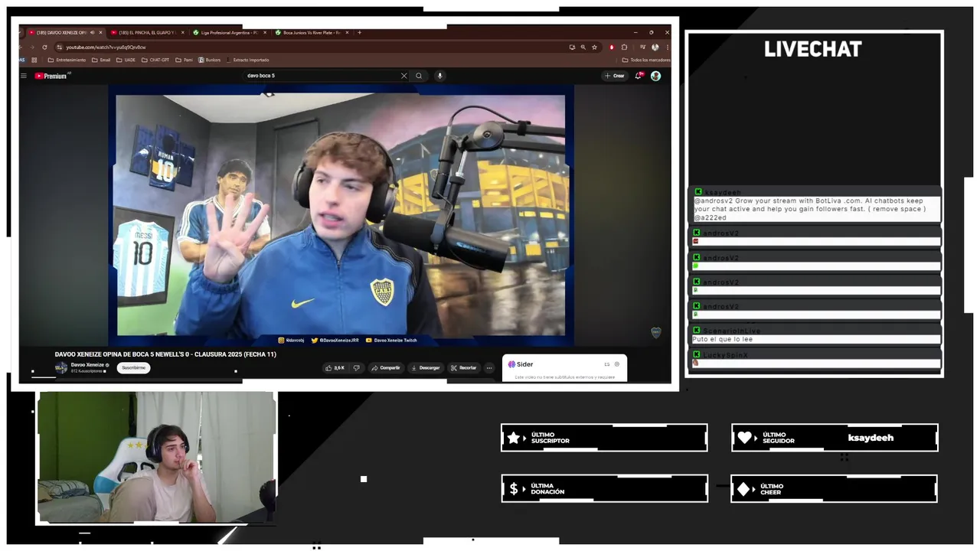Open the YouTube account avatar menu
This screenshot has height=551, width=980.
point(655,76)
